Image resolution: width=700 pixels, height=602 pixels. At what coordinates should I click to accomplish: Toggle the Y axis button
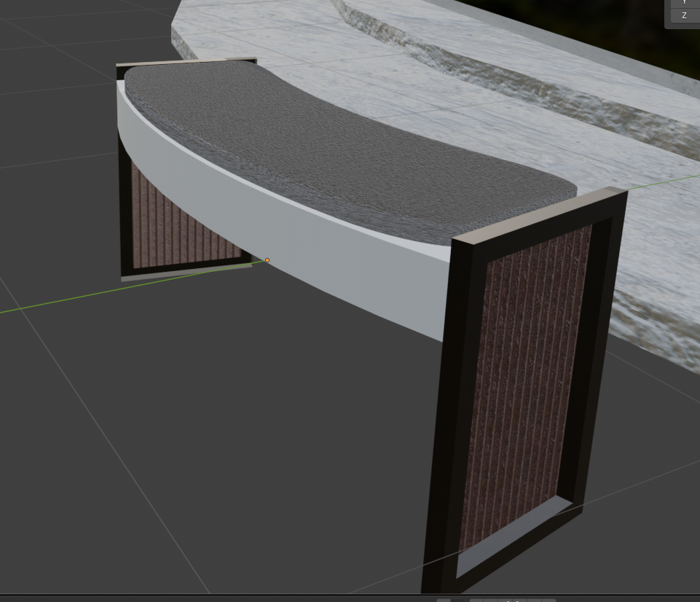tap(684, 2)
